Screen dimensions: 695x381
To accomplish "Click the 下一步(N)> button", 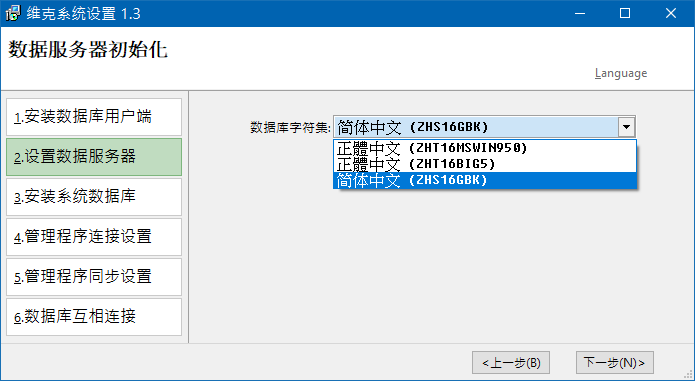I will tap(615, 363).
